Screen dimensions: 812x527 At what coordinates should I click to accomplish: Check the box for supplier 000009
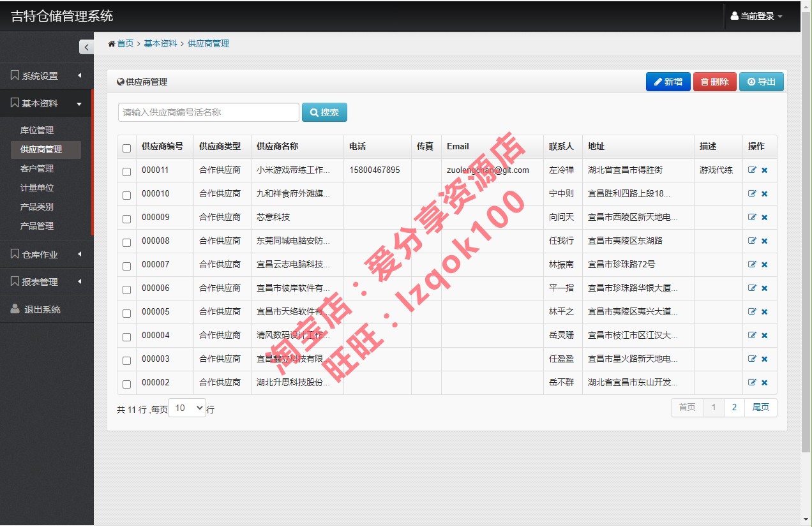(x=126, y=219)
